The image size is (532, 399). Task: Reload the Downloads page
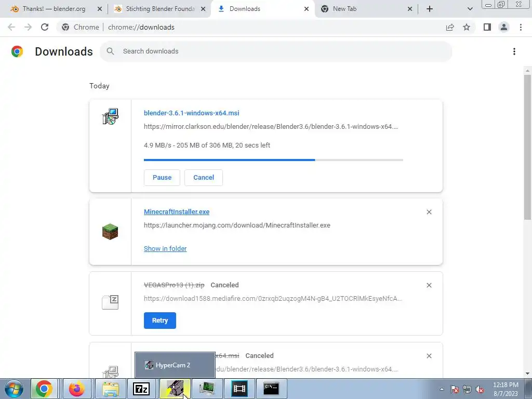[x=45, y=27]
